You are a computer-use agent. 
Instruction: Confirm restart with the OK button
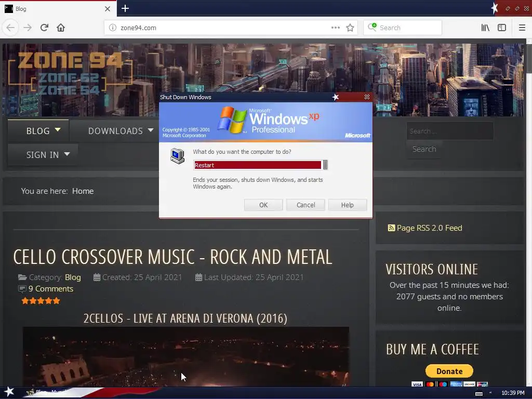[263, 205]
